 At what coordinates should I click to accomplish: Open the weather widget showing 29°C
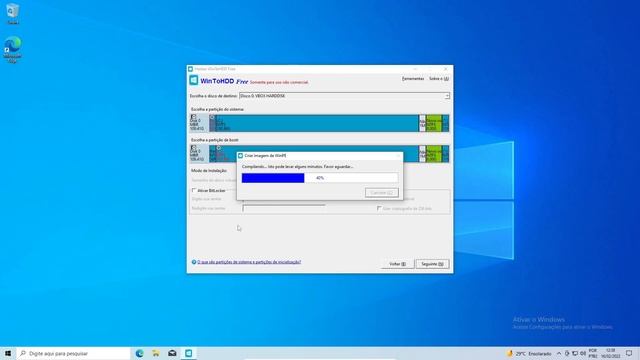(529, 353)
